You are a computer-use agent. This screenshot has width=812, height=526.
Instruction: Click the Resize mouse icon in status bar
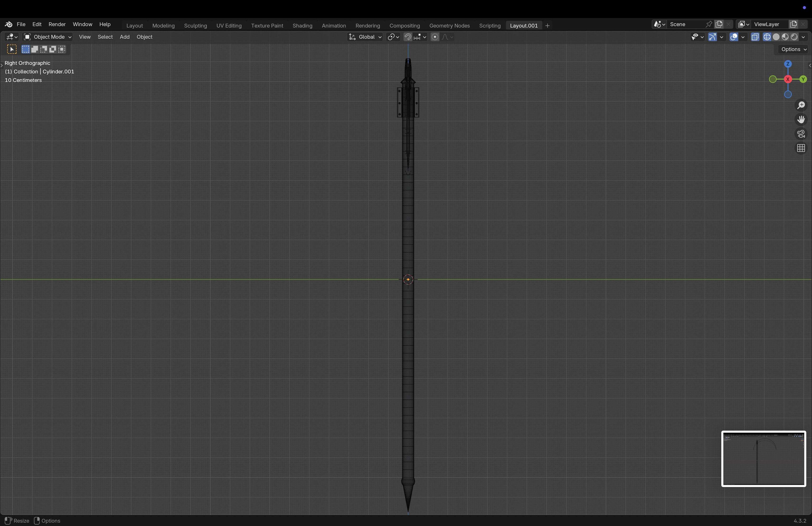[8, 521]
